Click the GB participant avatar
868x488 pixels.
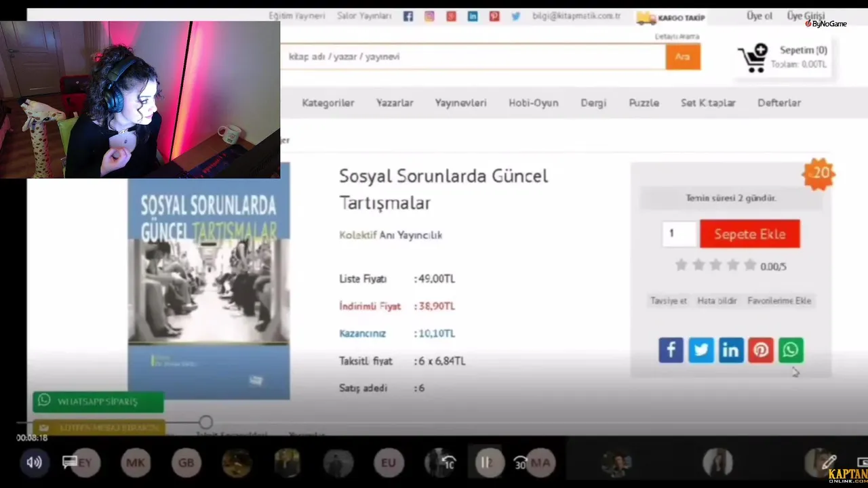click(x=186, y=463)
